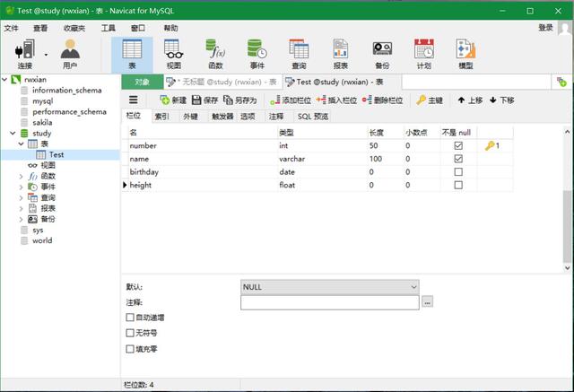574x392 pixels.
Task: Click the 连接 (Connection) toolbar icon
Action: point(24,52)
